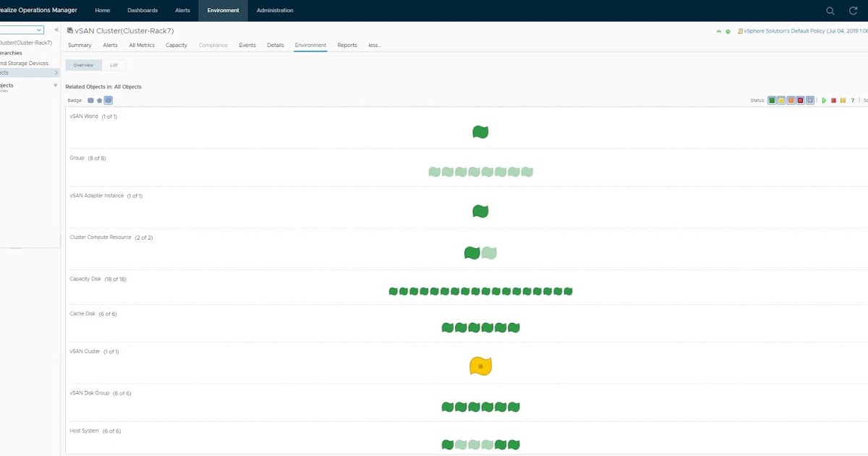The width and height of the screenshot is (868, 456).
Task: Open Environment in the top navigation
Action: [x=223, y=10]
